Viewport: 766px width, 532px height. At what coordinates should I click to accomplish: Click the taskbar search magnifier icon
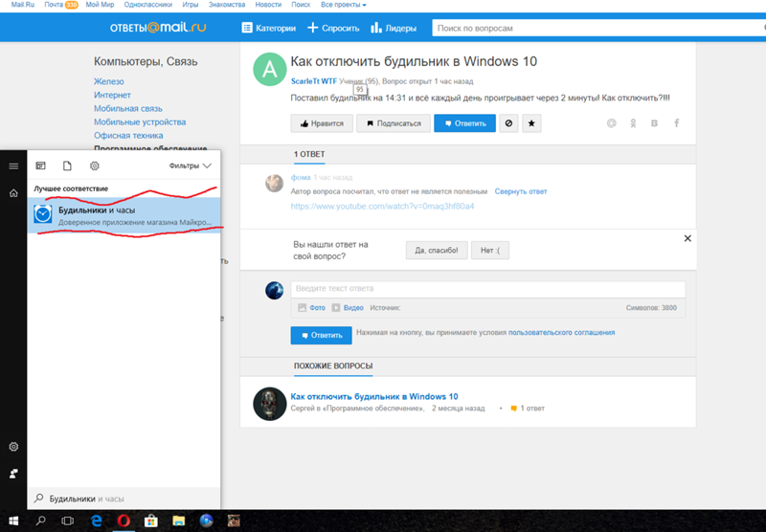coord(41,521)
